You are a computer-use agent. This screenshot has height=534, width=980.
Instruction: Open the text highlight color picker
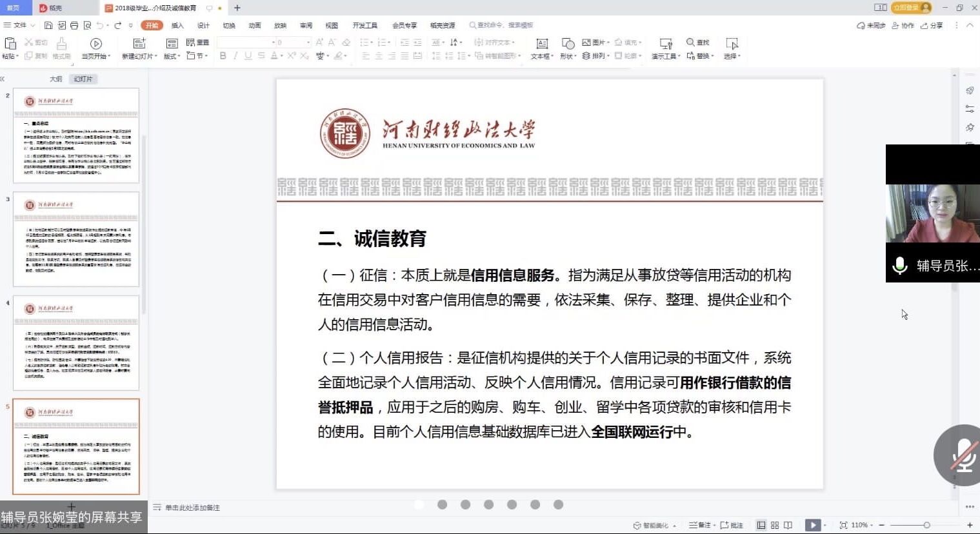click(340, 56)
